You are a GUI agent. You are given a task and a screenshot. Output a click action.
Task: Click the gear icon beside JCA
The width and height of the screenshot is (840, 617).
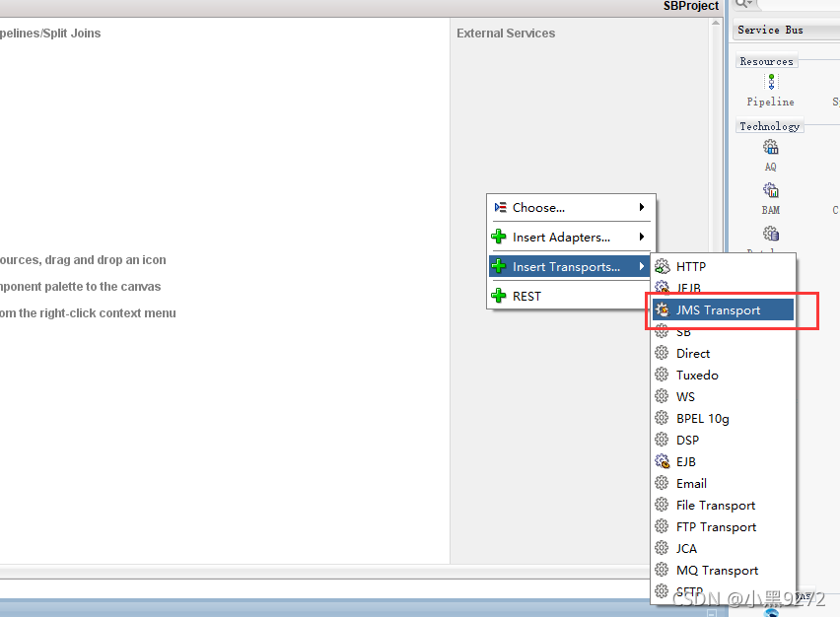[662, 548]
